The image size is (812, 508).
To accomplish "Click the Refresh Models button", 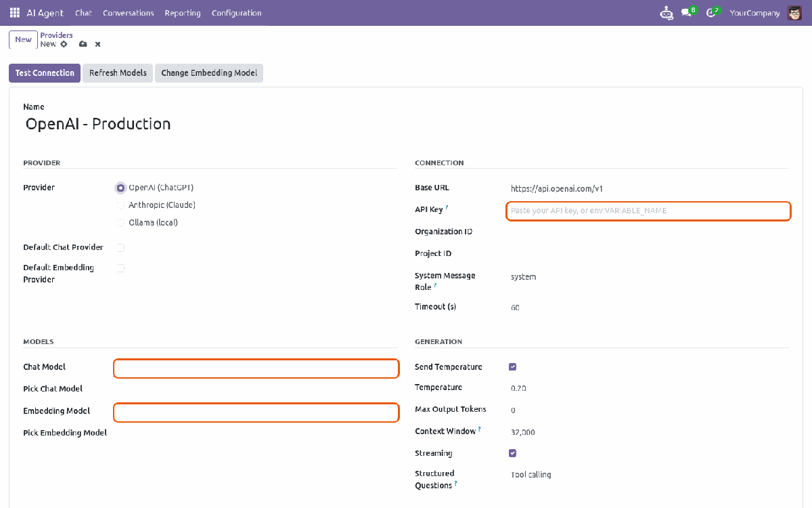I will (118, 73).
